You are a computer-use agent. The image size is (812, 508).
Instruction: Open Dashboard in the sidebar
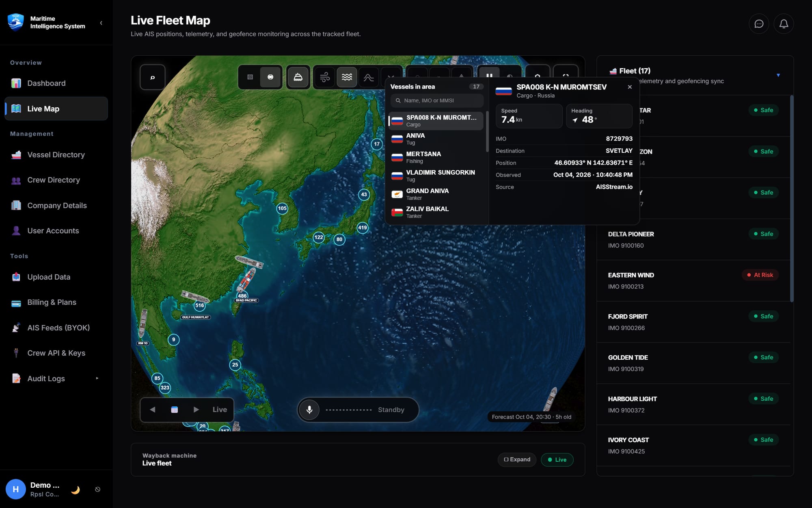[56, 83]
